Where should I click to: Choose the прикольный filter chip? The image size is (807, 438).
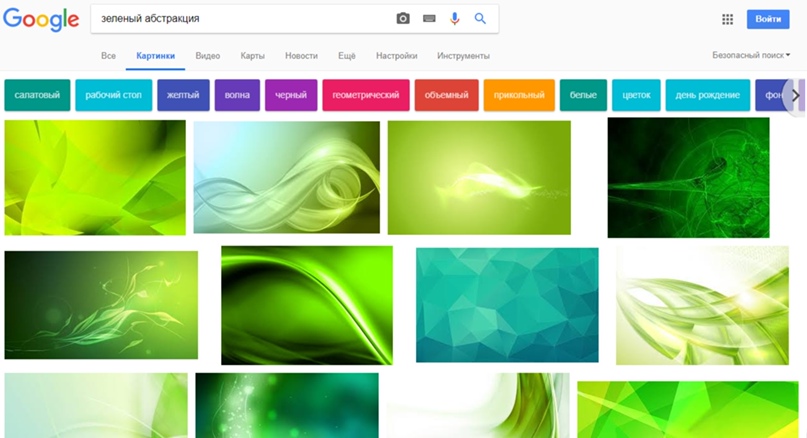[519, 95]
